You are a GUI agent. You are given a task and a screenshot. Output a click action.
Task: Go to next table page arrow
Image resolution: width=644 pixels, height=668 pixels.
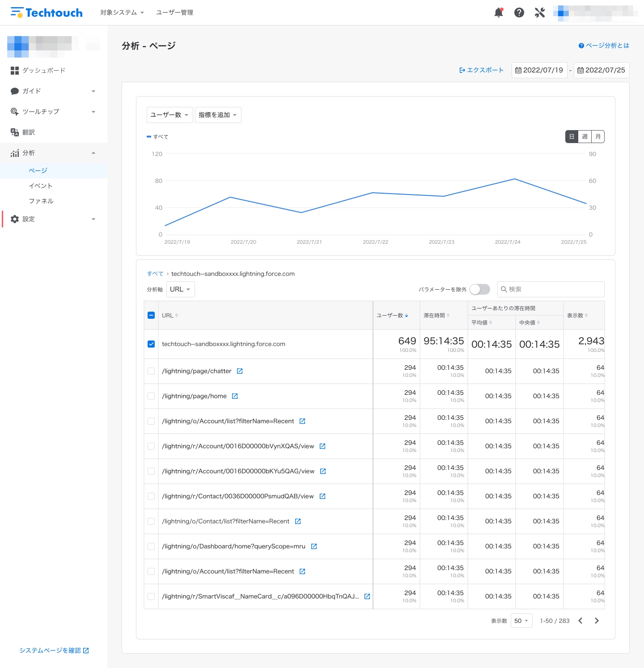pos(597,621)
